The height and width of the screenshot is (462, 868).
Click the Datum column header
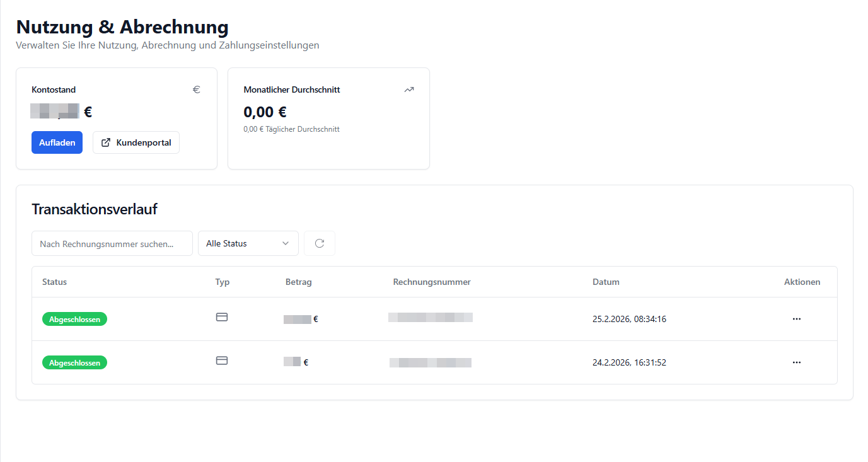tap(606, 282)
